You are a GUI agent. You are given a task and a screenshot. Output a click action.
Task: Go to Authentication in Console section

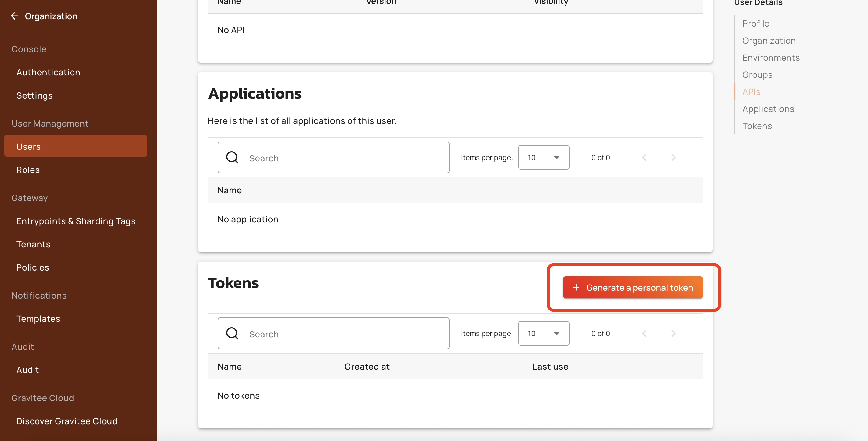click(x=48, y=72)
